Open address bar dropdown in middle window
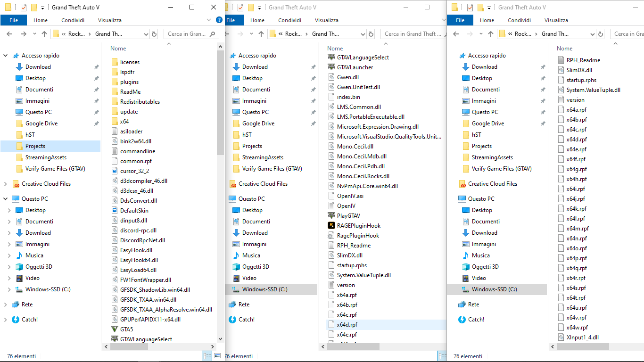This screenshot has width=644, height=362. click(362, 34)
